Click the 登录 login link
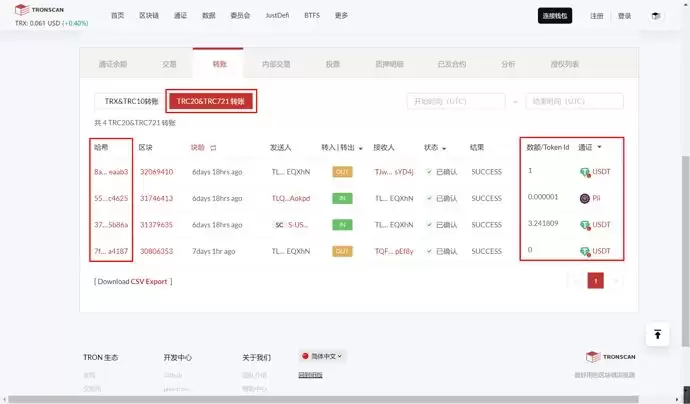Image resolution: width=690 pixels, height=404 pixels. [x=624, y=16]
